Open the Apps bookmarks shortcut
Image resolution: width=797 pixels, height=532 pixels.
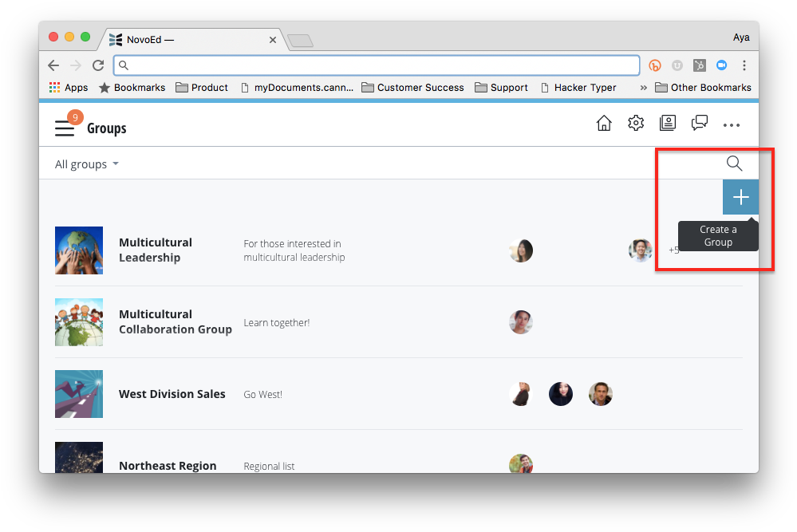click(x=69, y=88)
